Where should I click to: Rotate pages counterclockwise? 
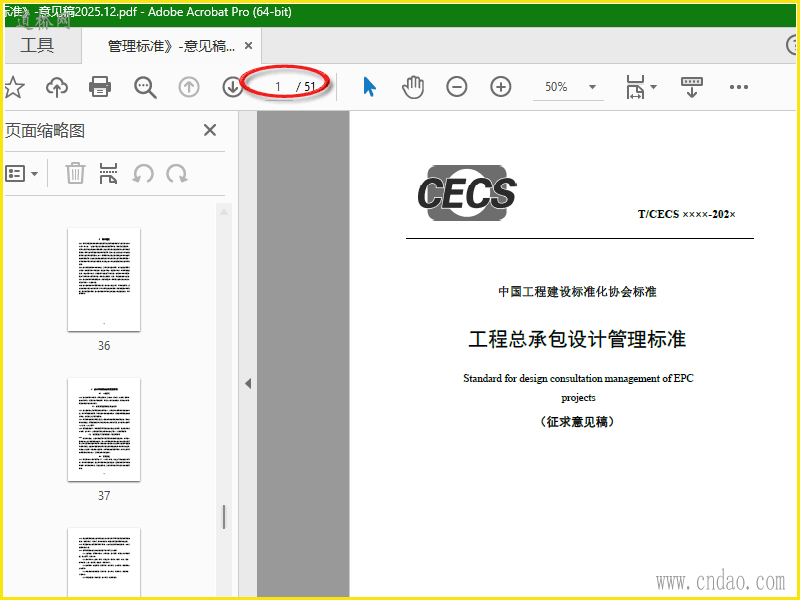coord(143,174)
